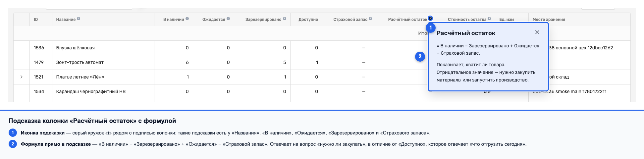The width and height of the screenshot is (644, 159).
Task: Click «Доступно» value 0 for Платье летнее
Action: pyautogui.click(x=316, y=77)
